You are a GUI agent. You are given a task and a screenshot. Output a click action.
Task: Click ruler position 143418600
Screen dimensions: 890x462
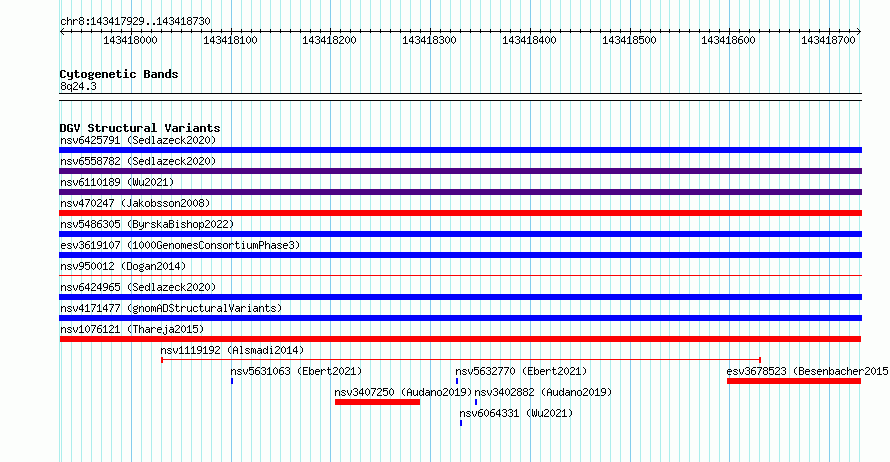(x=728, y=40)
